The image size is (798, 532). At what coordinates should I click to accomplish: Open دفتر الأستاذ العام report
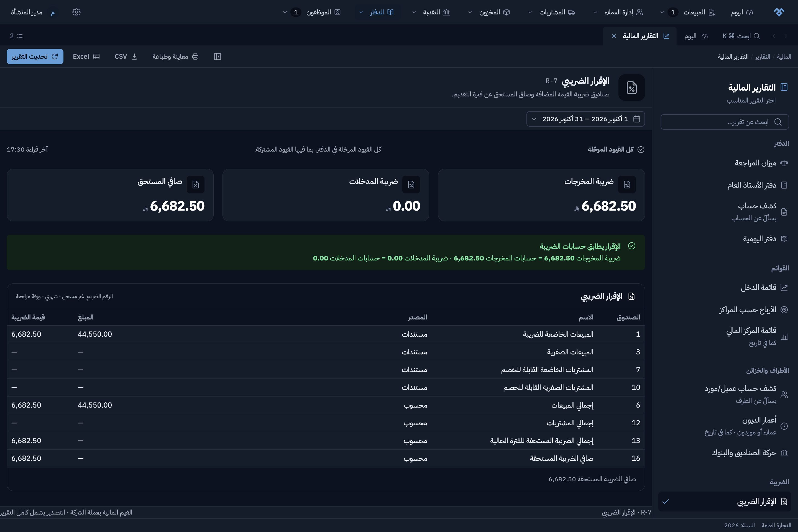[725, 185]
